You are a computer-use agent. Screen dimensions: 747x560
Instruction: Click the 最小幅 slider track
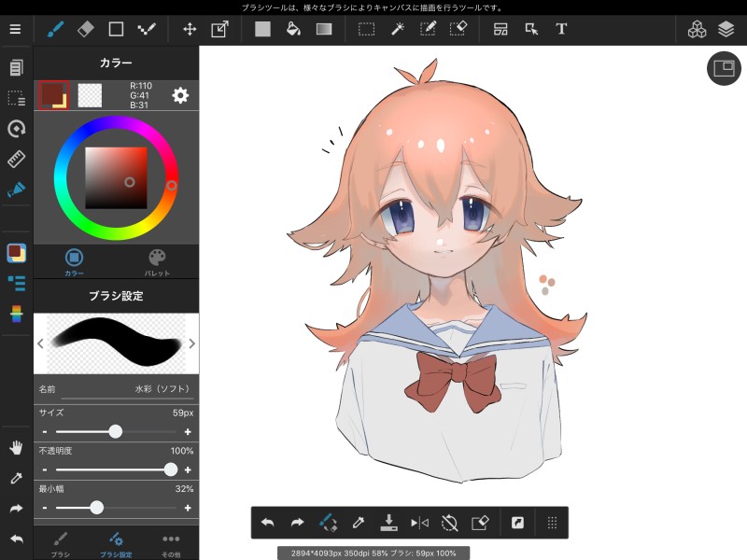click(116, 508)
